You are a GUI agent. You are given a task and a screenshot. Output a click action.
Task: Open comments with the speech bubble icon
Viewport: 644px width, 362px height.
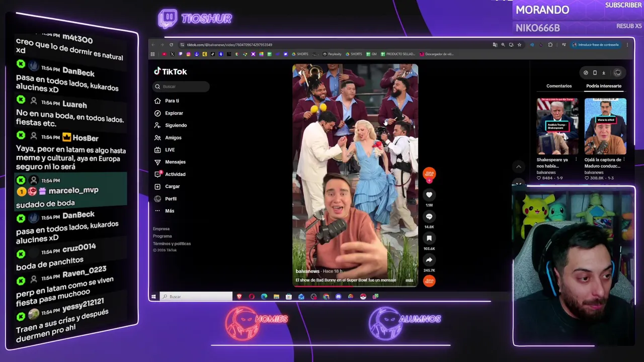click(x=429, y=217)
